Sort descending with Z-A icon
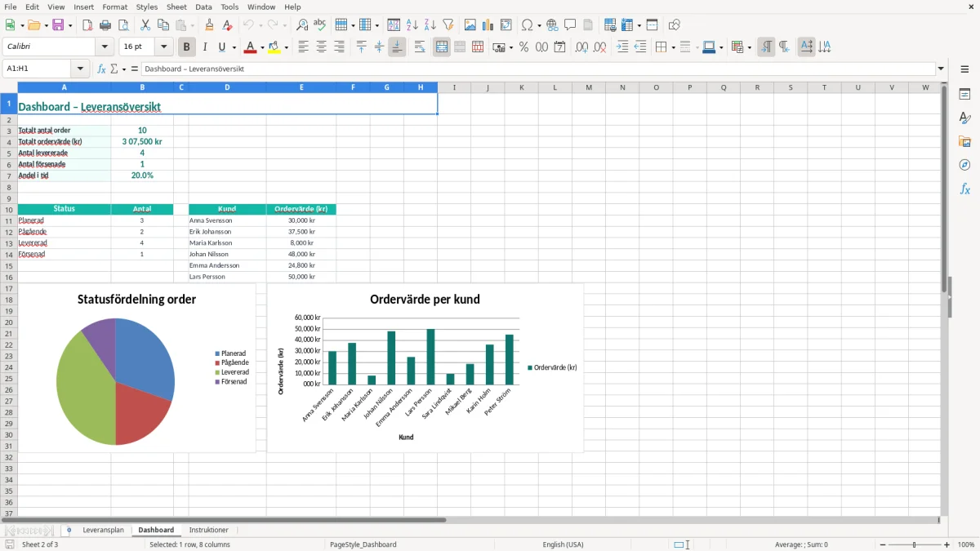Viewport: 980px width, 551px height. click(430, 25)
